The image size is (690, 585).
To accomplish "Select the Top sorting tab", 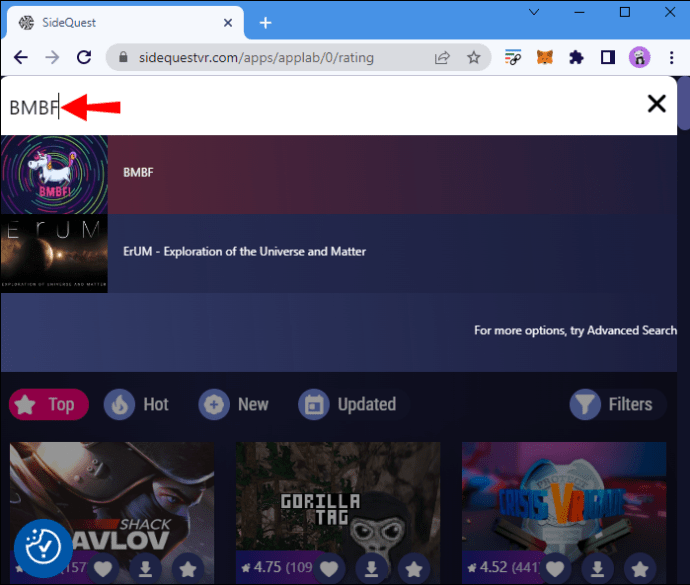I will click(x=49, y=404).
